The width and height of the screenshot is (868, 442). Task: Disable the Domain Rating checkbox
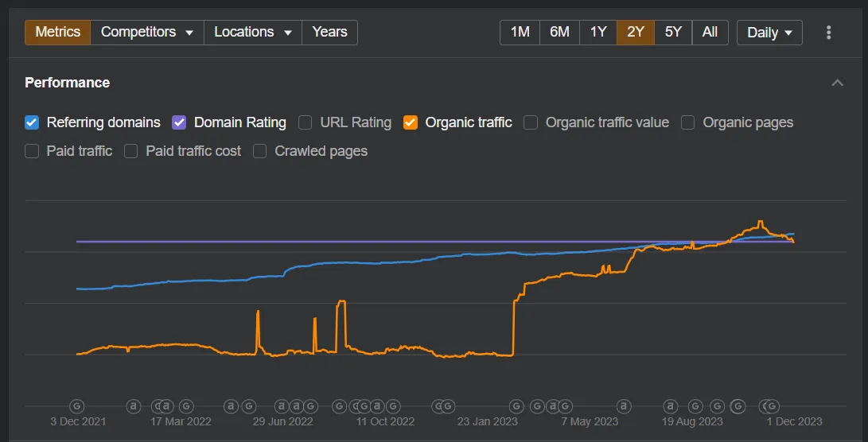click(179, 122)
